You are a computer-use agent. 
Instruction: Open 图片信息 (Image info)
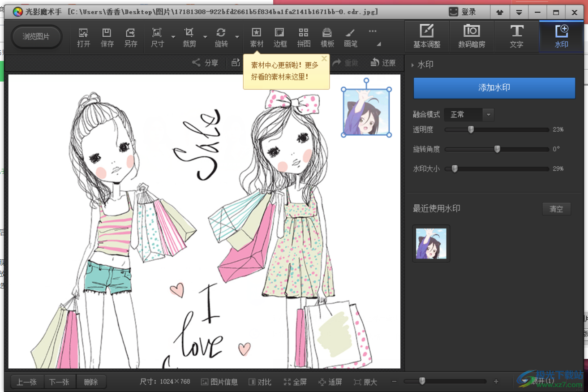coord(219,382)
